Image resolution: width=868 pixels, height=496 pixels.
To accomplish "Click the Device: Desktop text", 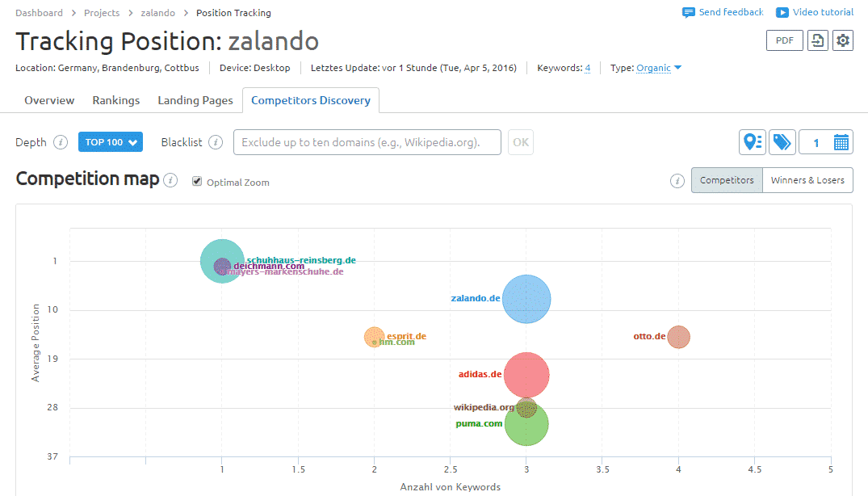I will pyautogui.click(x=254, y=68).
